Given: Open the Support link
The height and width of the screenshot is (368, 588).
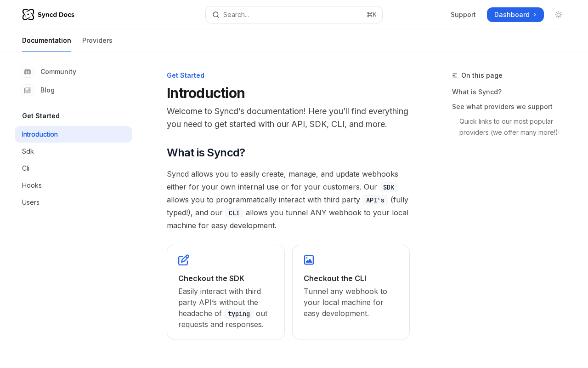Looking at the screenshot, I should (463, 15).
